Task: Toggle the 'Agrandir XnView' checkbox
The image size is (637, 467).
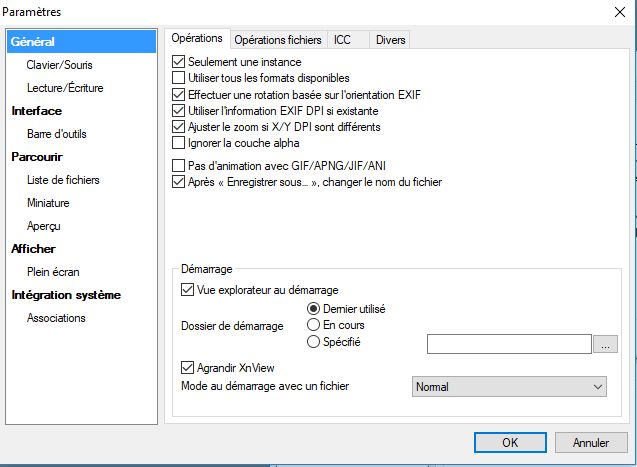Action: pos(187,367)
